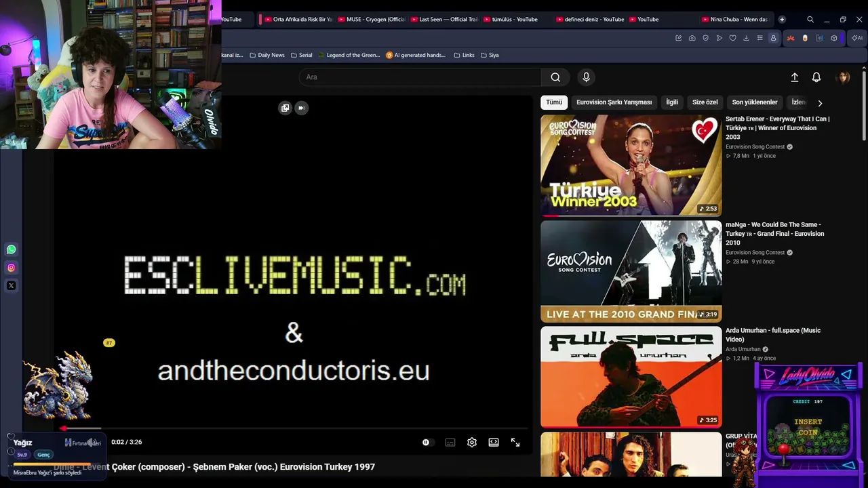Open 'Sertab Erener - Everyway That I Can' title

click(778, 127)
